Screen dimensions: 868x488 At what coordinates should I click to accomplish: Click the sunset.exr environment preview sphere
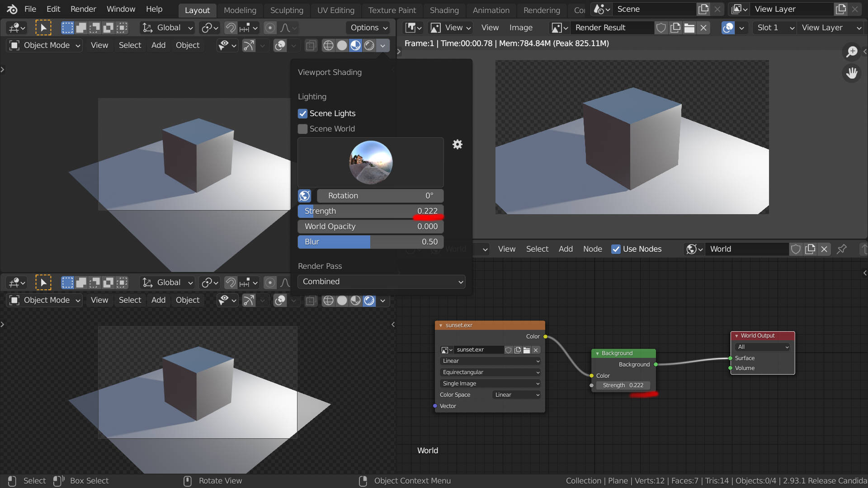click(x=370, y=162)
